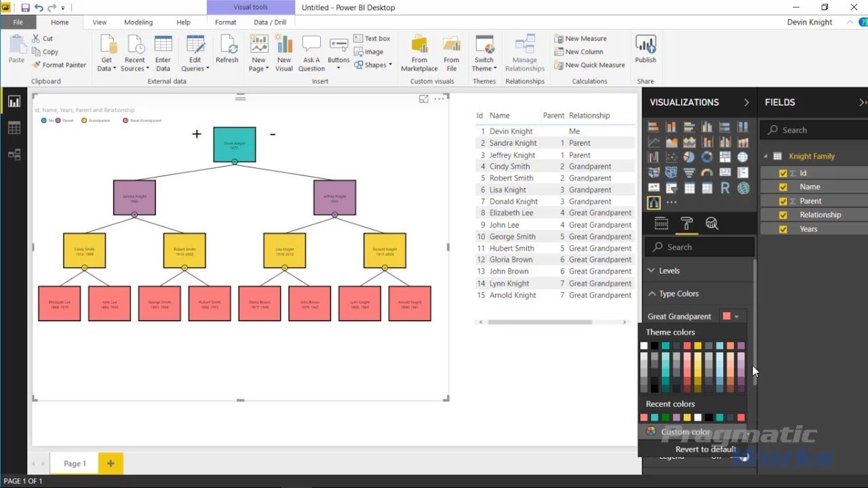Save using the quick access icon
Image resolution: width=868 pixels, height=488 pixels.
(25, 7)
